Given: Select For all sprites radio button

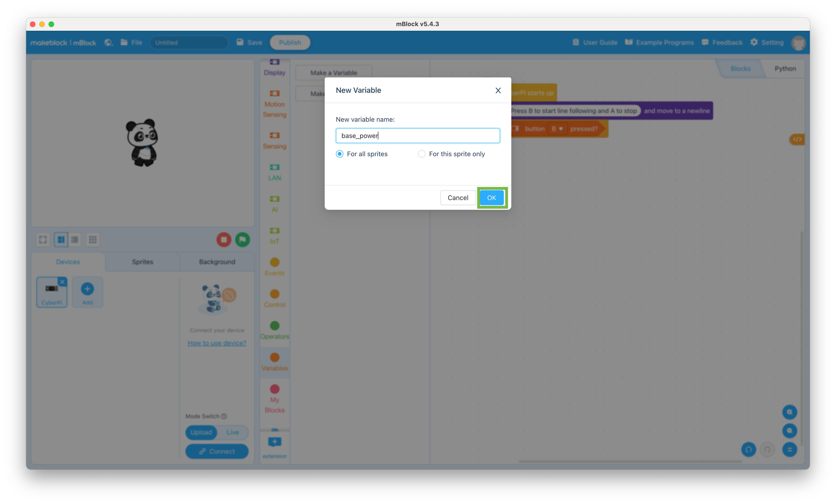Looking at the screenshot, I should [339, 154].
